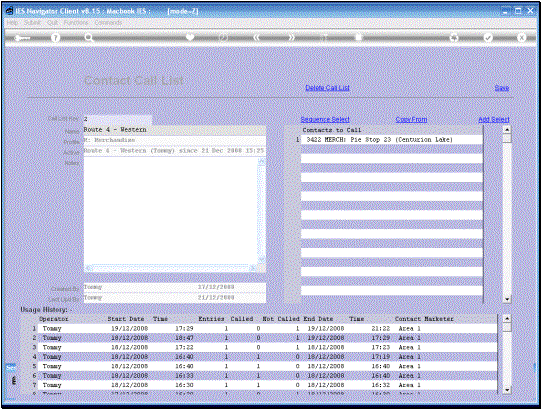Click the clipboard icon in the toolbar
This screenshot has height=409, width=541.
point(359,37)
